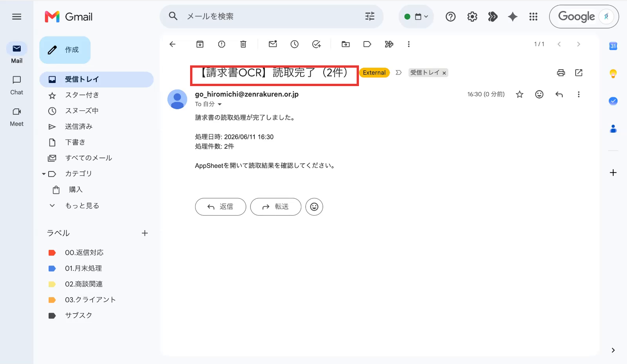
Task: Open label サブスク
Action: (x=96, y=315)
